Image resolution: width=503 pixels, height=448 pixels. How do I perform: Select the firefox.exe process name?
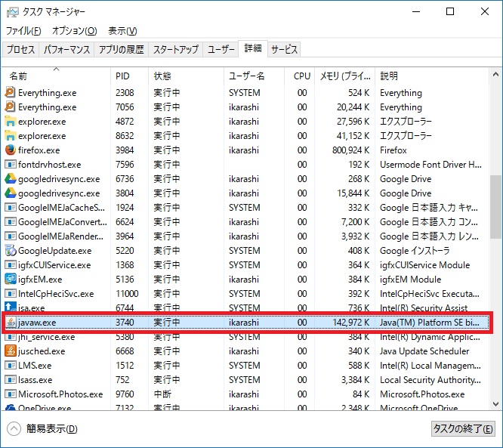pyautogui.click(x=39, y=150)
